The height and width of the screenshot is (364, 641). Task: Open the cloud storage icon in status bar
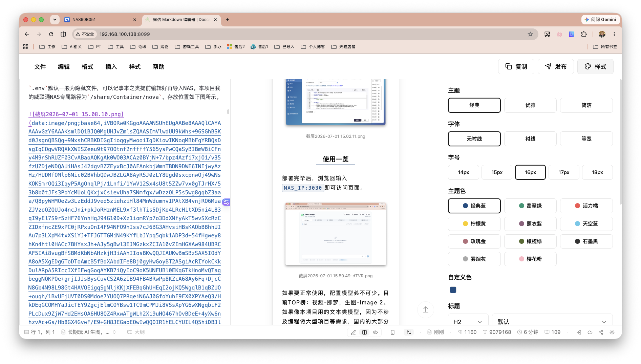[x=590, y=332]
